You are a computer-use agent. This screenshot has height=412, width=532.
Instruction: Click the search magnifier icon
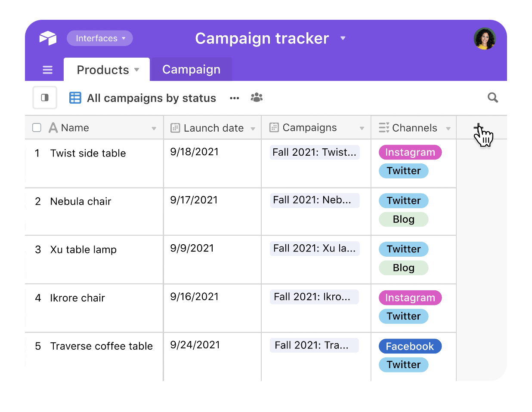[493, 98]
